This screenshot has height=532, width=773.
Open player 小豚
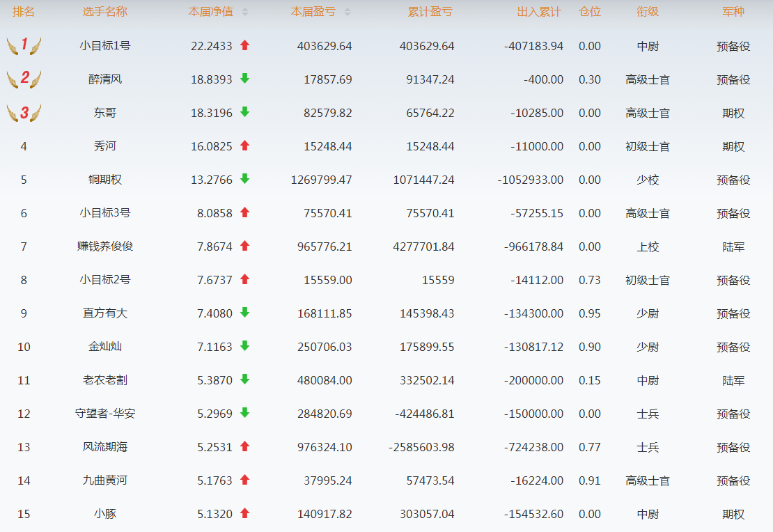(105, 514)
